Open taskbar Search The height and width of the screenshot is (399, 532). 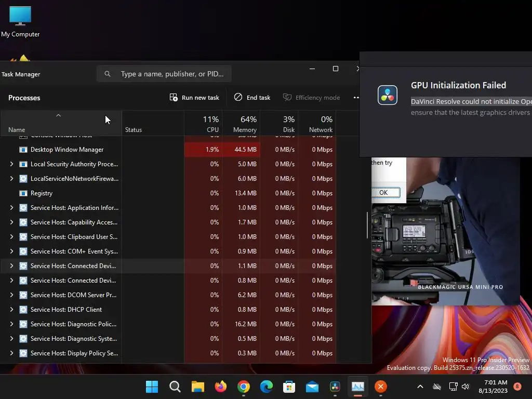pos(175,387)
